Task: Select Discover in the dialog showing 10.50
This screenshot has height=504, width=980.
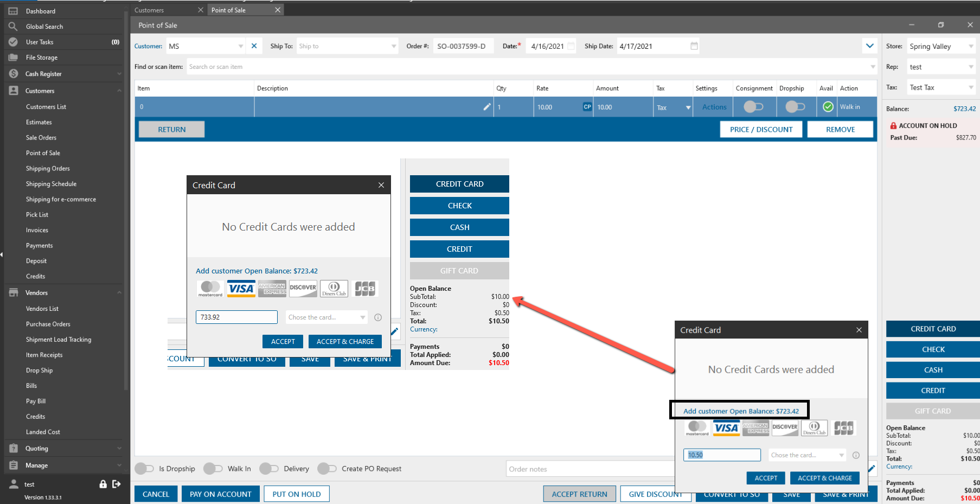Action: pyautogui.click(x=785, y=428)
